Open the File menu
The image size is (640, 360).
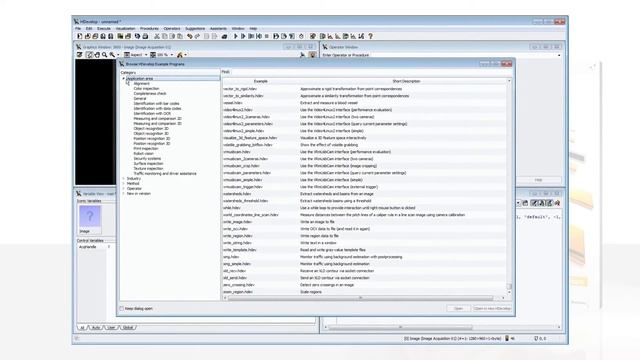click(78, 29)
